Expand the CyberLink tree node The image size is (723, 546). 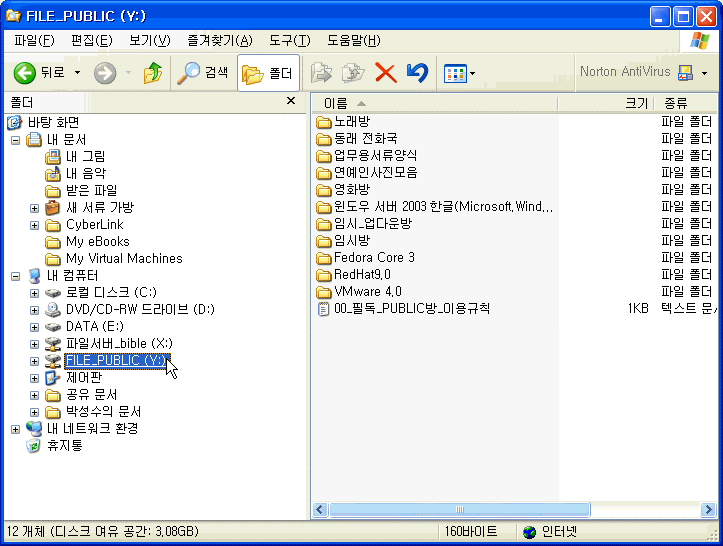pos(35,225)
